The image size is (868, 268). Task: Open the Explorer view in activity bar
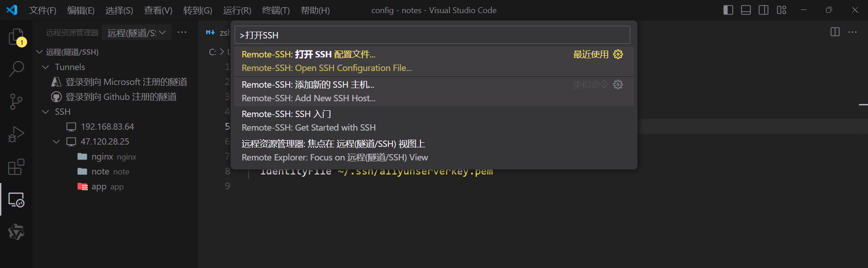pos(16,37)
